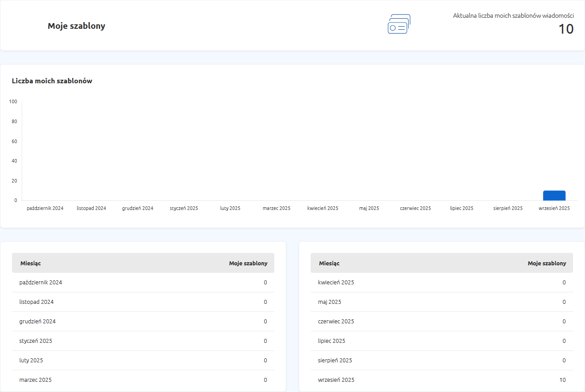Click the Miesiąc header in left table
The height and width of the screenshot is (392, 585).
click(x=31, y=263)
